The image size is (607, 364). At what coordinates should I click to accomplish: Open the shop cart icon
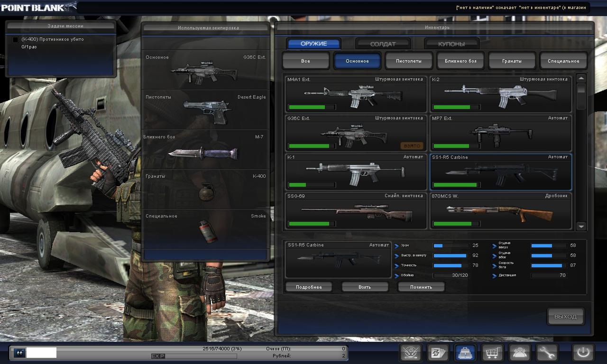492,353
